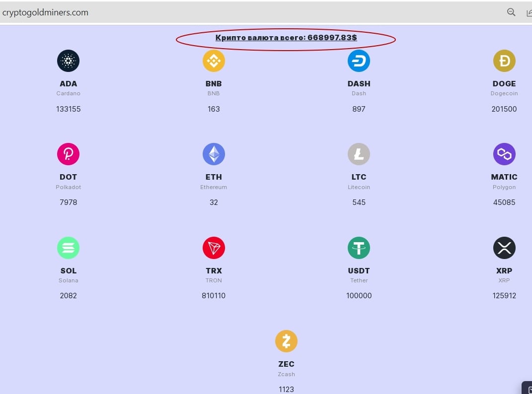Click the SOL balance 2082
The width and height of the screenshot is (532, 394).
click(x=68, y=296)
